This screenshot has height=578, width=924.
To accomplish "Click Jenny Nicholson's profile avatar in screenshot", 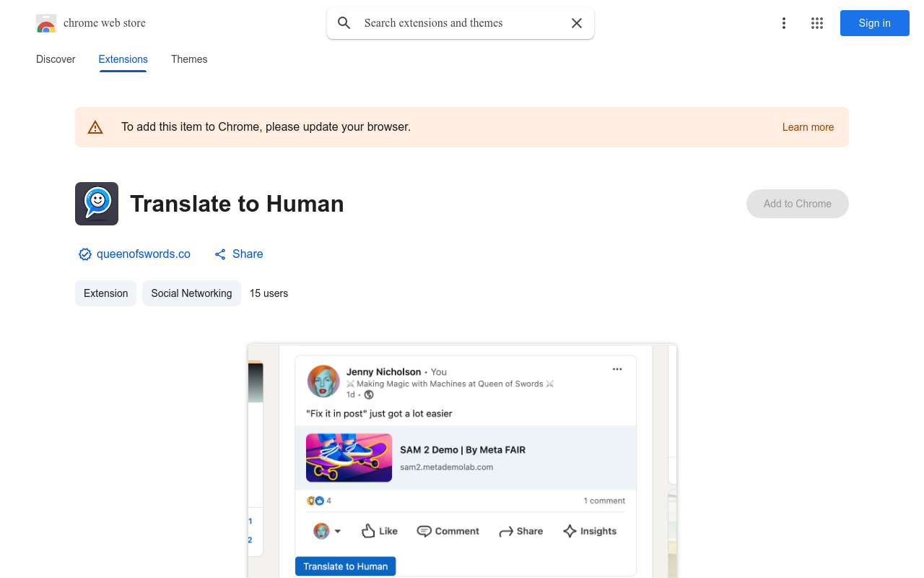I will click(323, 381).
